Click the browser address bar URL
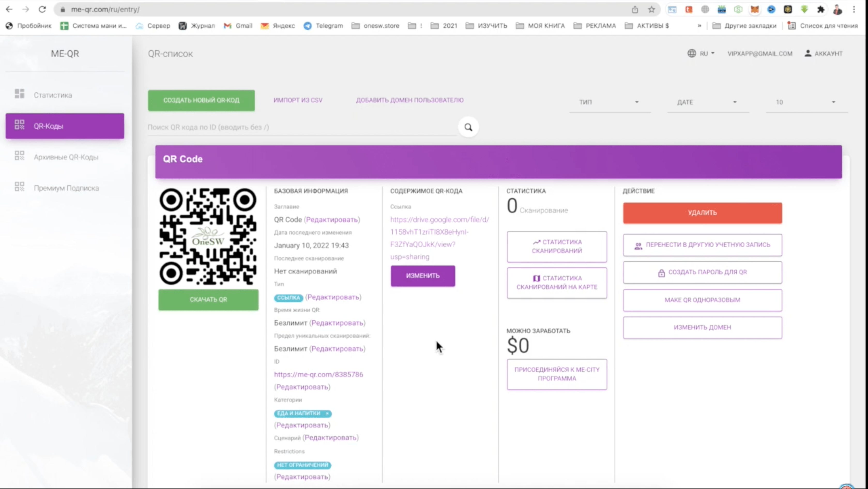The width and height of the screenshot is (868, 489). click(x=105, y=10)
